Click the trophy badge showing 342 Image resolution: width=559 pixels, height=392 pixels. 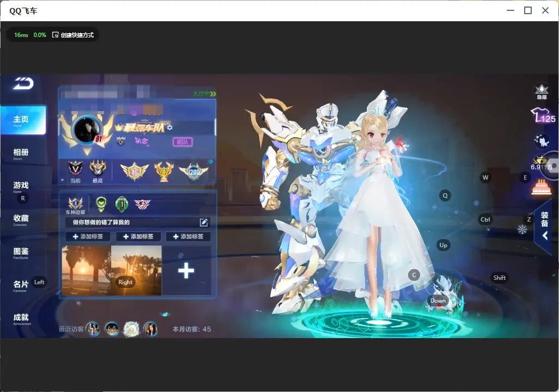coord(163,171)
